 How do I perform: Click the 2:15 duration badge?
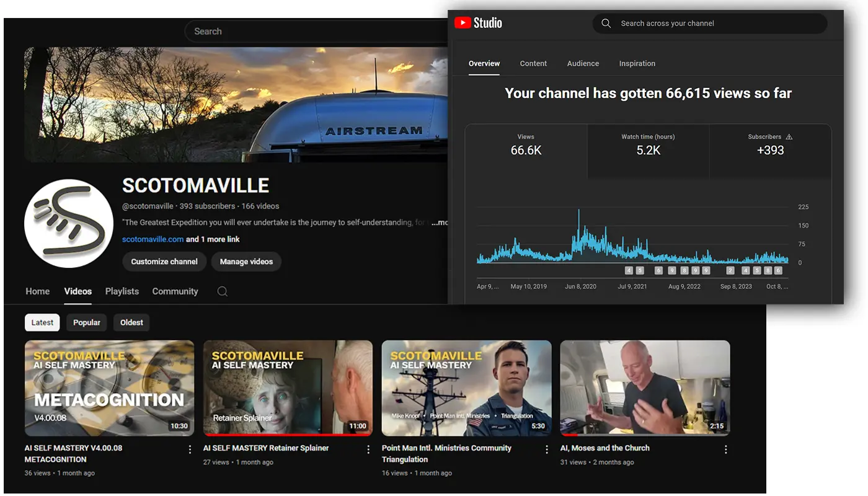point(716,426)
